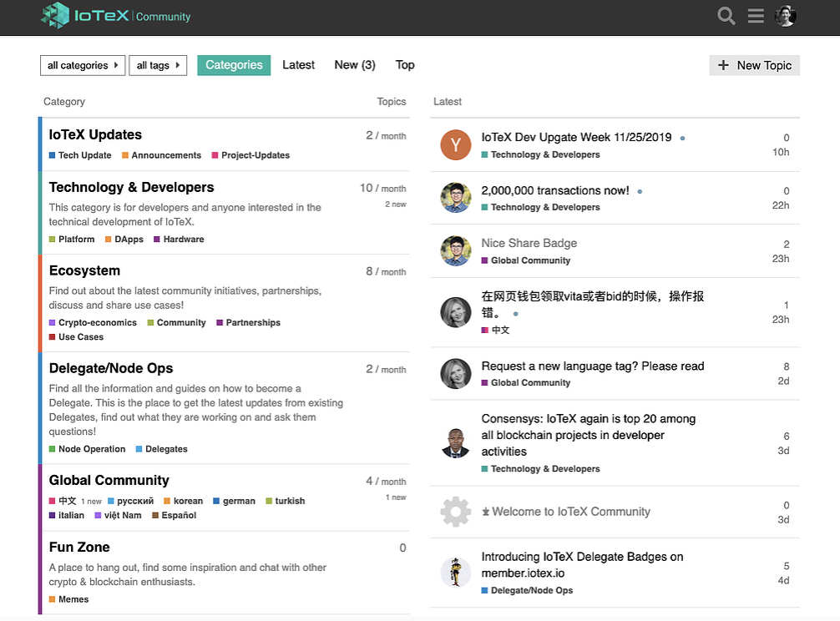Screen dimensions: 840x621
Task: Open the IoTeX Updates category
Action: pyautogui.click(x=95, y=135)
